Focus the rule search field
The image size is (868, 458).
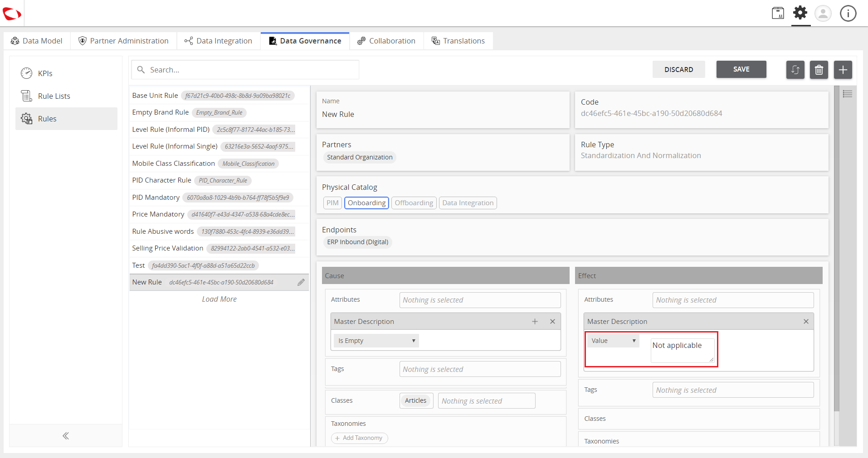tap(245, 70)
